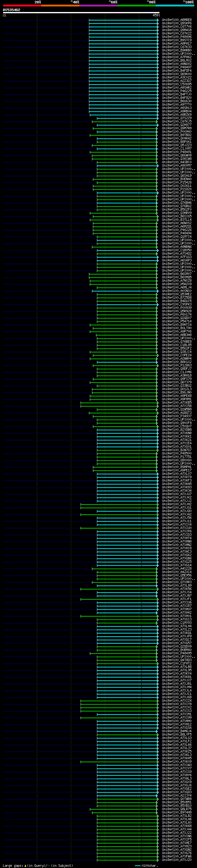Open hit UniRef100_P34937
The height and width of the screenshot is (868, 197).
tap(177, 416)
